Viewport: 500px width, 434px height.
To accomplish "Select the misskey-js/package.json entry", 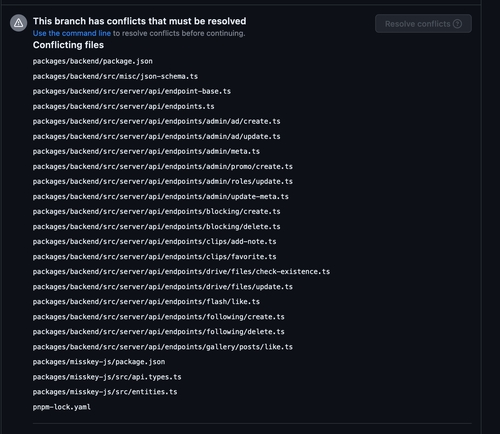I will coord(99,362).
